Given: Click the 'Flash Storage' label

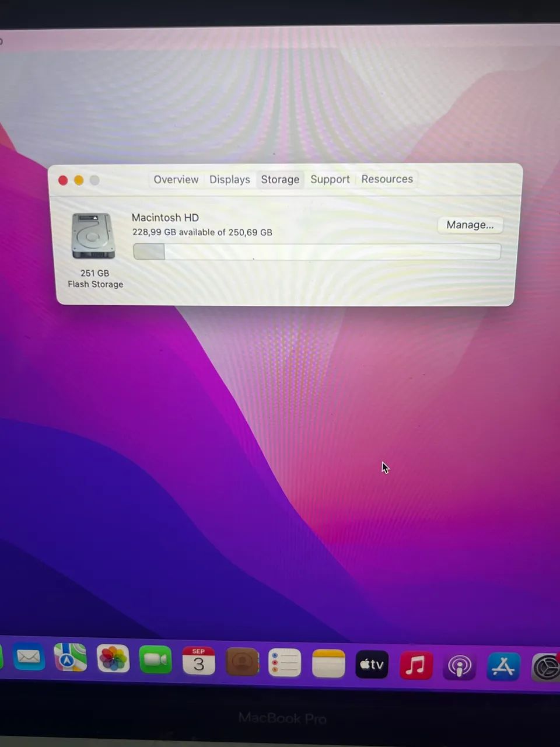Looking at the screenshot, I should tap(96, 284).
